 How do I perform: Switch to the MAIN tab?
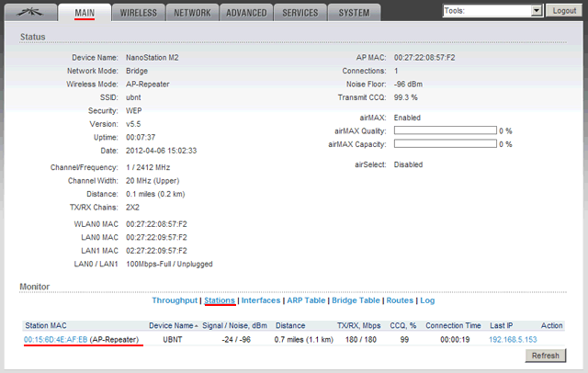click(85, 13)
